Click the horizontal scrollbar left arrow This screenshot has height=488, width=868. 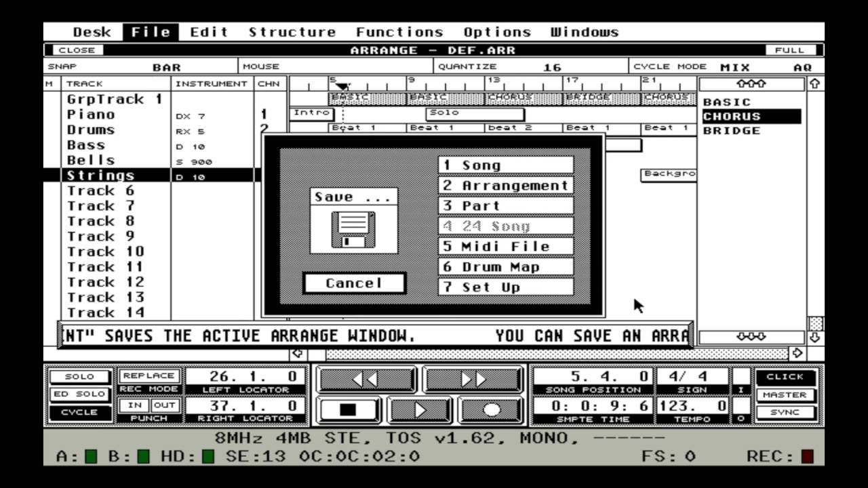click(297, 353)
